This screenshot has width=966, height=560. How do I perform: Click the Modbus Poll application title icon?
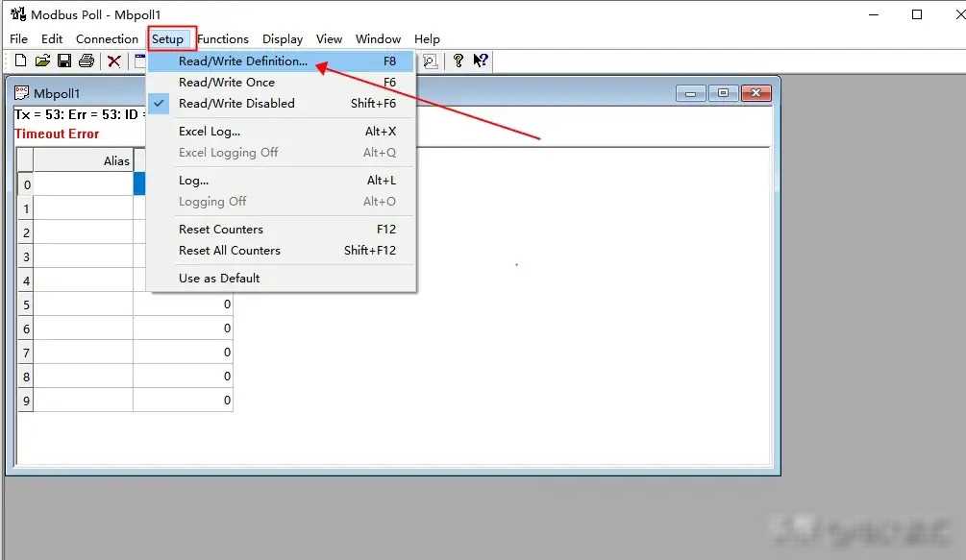click(18, 13)
